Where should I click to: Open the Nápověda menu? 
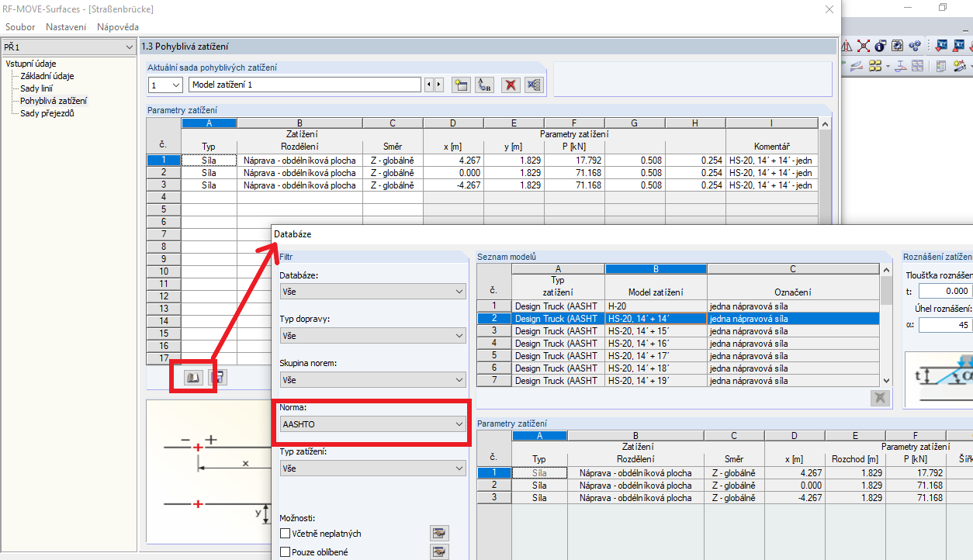tap(118, 27)
